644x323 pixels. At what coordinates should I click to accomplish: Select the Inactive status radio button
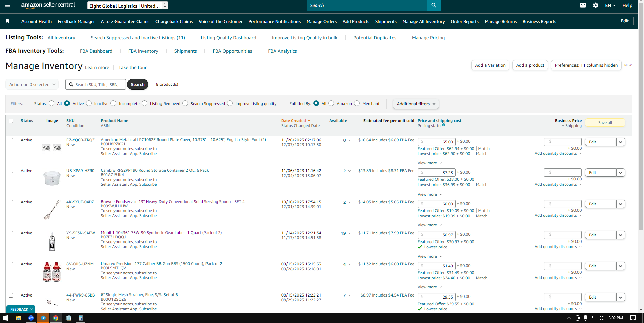[89, 103]
